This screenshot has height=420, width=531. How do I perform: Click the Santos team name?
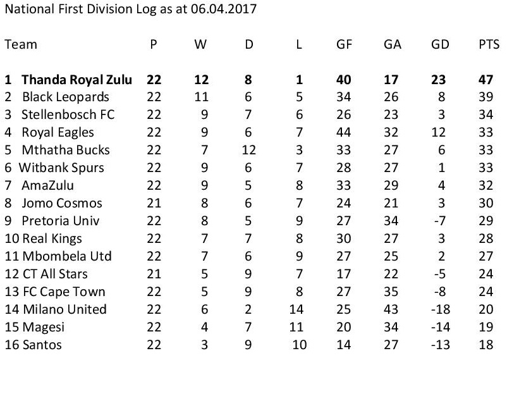[x=42, y=345]
